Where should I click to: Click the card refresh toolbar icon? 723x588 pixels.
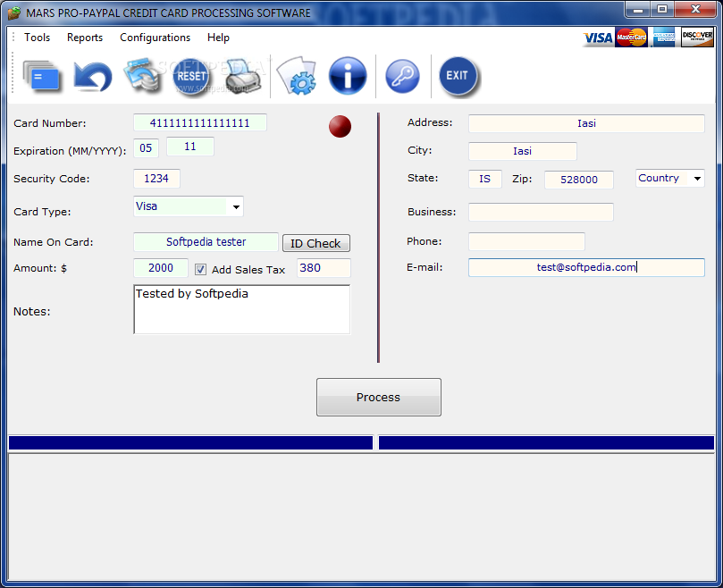142,75
